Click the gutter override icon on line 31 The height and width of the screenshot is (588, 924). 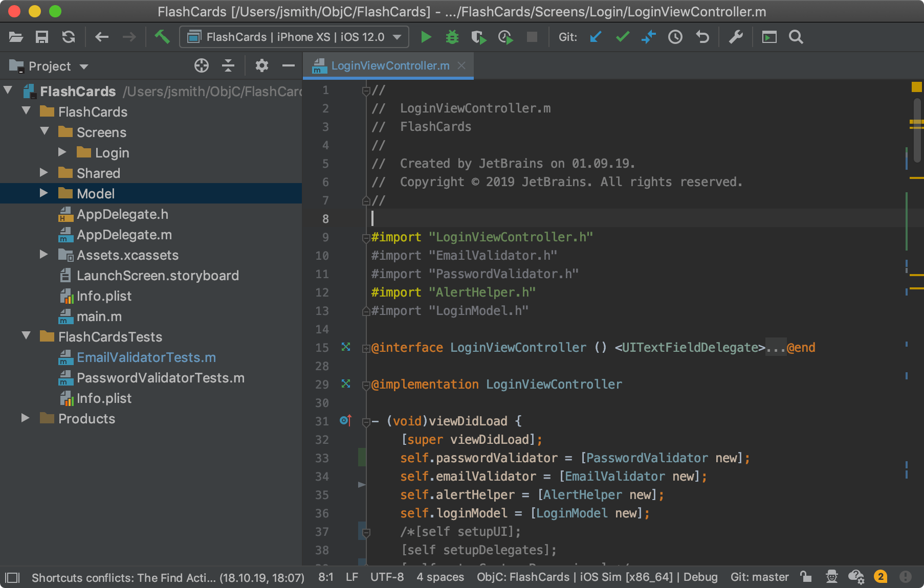[x=346, y=420]
